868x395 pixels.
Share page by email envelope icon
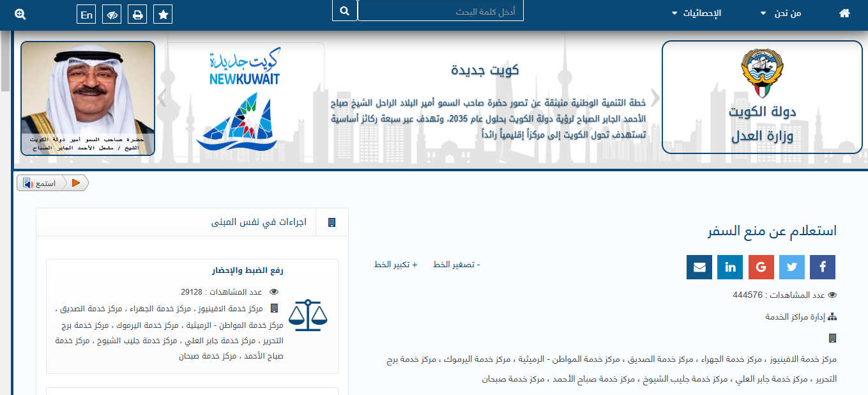pos(699,267)
